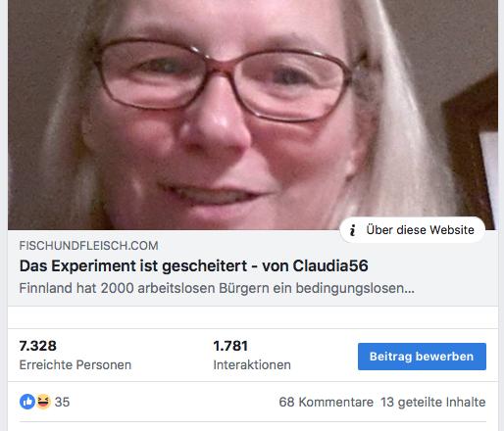Click the Interaktionen label
504x431 pixels.
[x=252, y=364]
